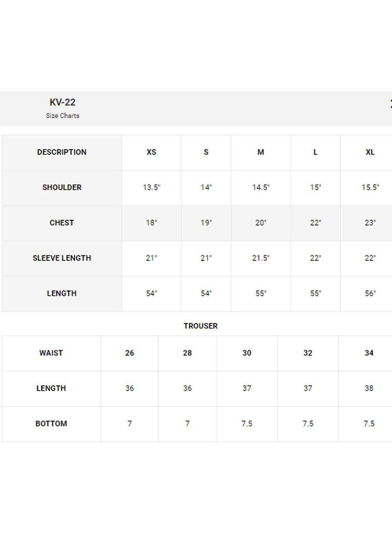Image resolution: width=392 pixels, height=546 pixels.
Task: Select the M size column header
Action: (261, 152)
